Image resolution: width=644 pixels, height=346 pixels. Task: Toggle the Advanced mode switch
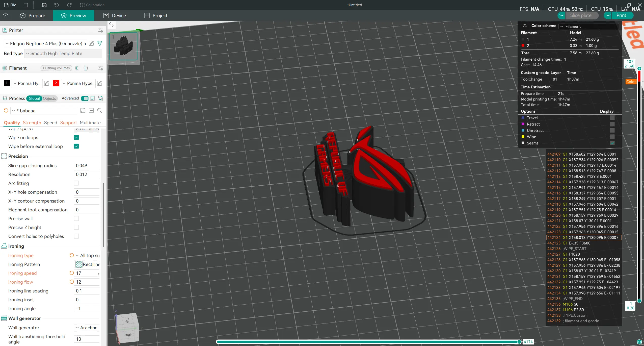(85, 98)
